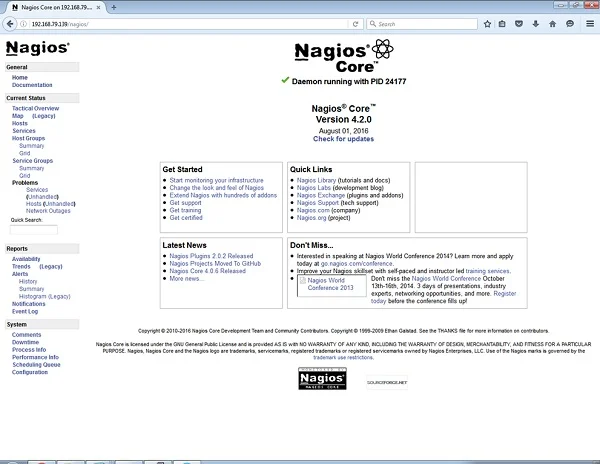Open the Availability report
The height and width of the screenshot is (464, 600).
pos(26,259)
